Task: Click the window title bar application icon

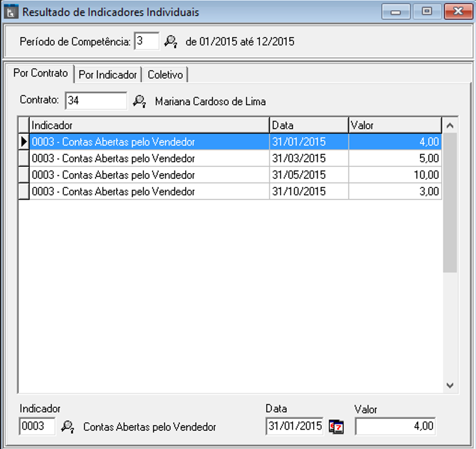Action: 10,12
